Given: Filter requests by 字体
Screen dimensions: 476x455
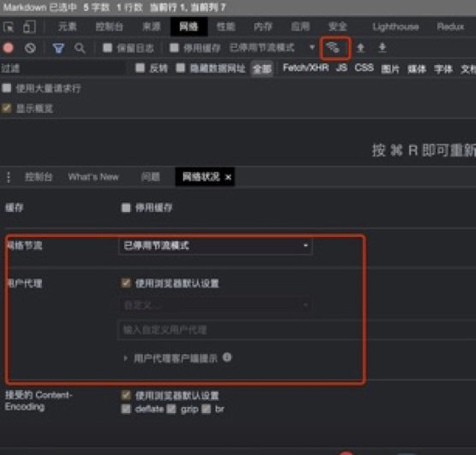Looking at the screenshot, I should click(x=443, y=69).
